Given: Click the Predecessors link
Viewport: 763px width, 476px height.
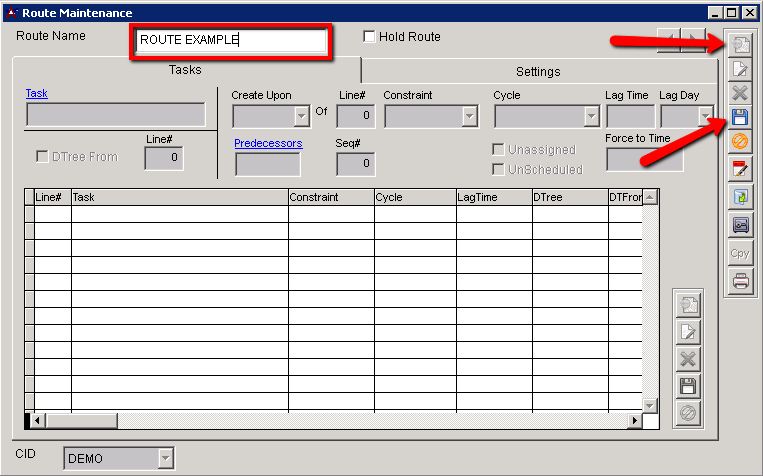Looking at the screenshot, I should click(268, 143).
